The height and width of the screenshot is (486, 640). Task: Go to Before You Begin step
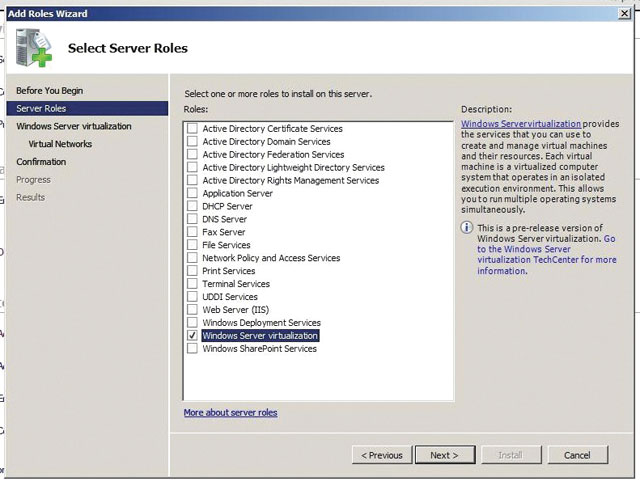click(50, 91)
